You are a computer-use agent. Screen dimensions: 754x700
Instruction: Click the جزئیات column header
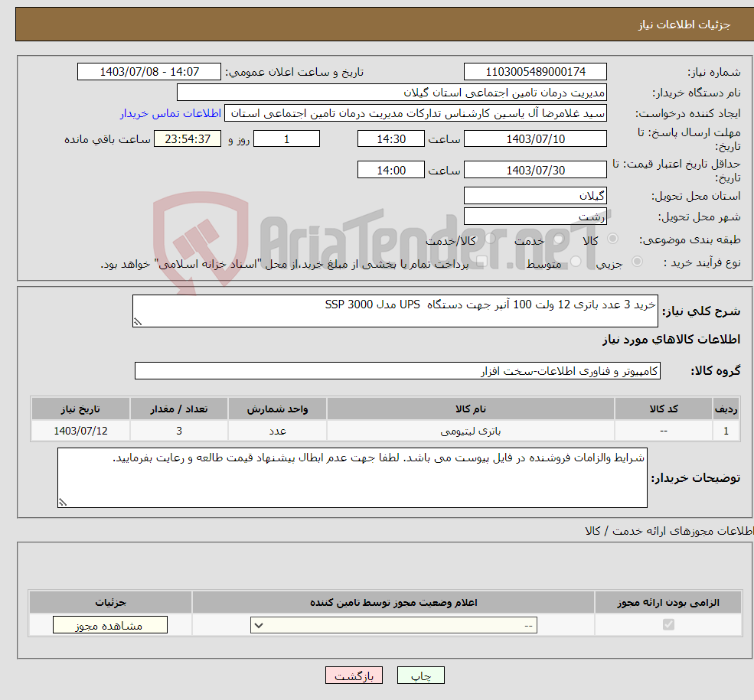pos(110,603)
